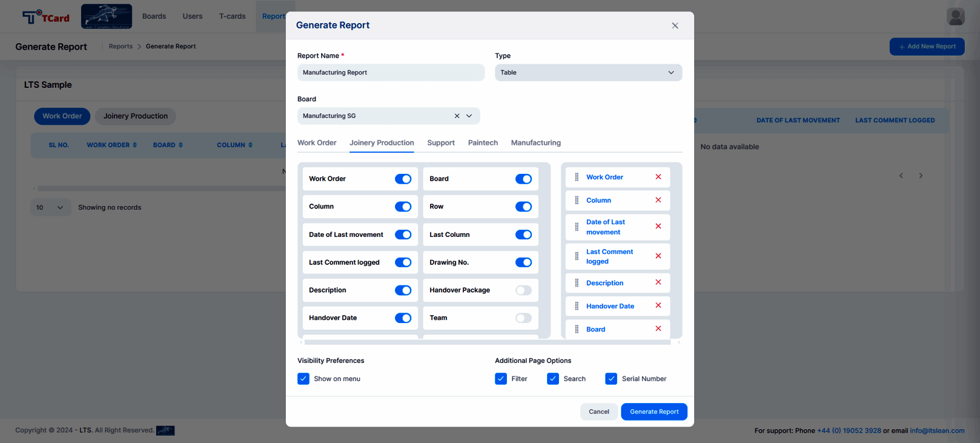Image resolution: width=980 pixels, height=443 pixels.
Task: Switch to the Paintech tab
Action: coord(483,143)
